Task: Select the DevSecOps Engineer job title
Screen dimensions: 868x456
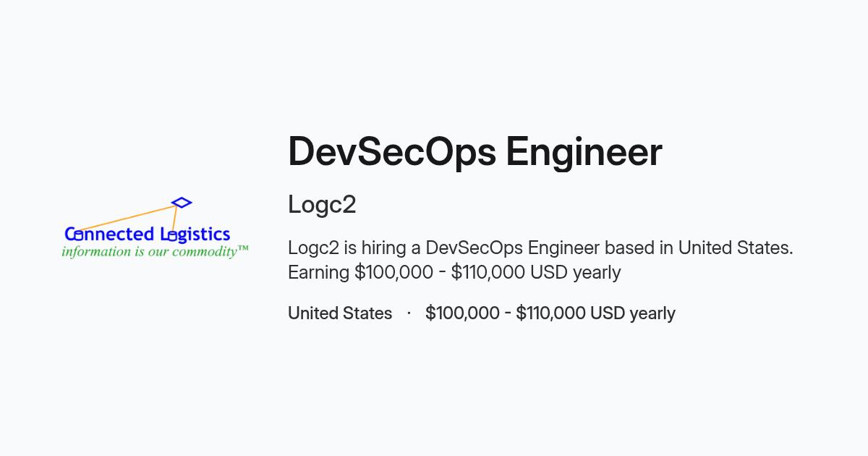Action: tap(475, 152)
